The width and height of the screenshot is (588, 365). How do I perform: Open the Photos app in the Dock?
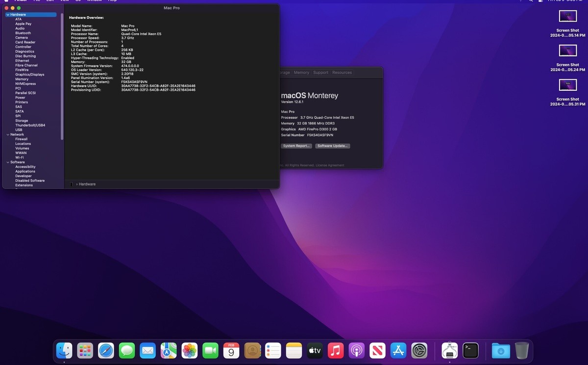click(x=190, y=350)
